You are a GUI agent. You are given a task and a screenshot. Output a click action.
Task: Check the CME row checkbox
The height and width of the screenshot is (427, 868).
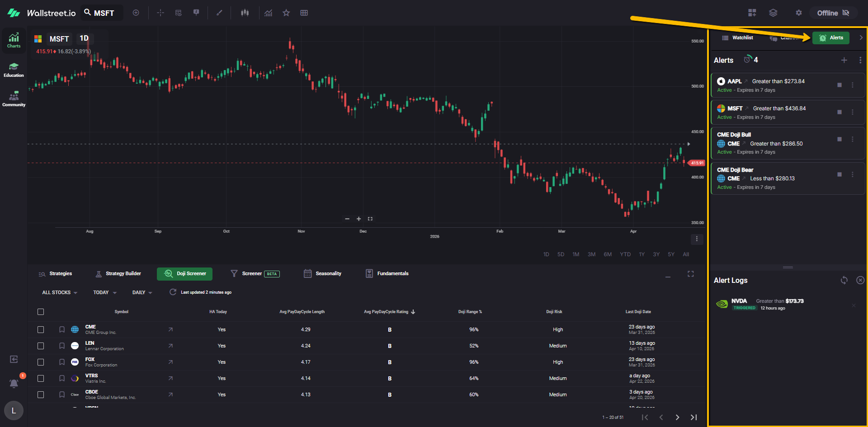click(41, 329)
